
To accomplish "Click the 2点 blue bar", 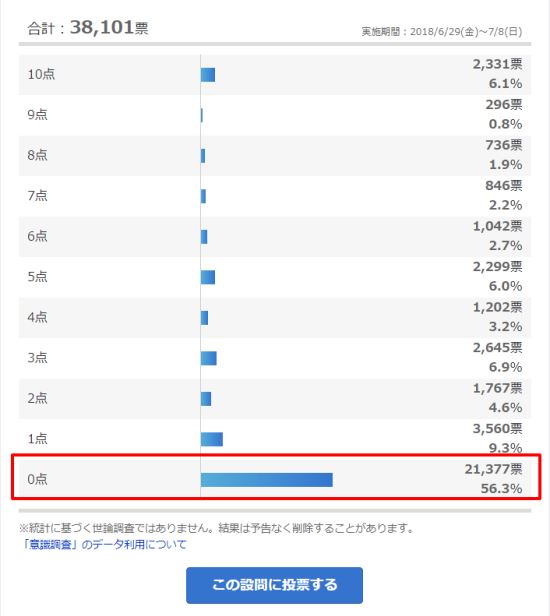I will [206, 399].
